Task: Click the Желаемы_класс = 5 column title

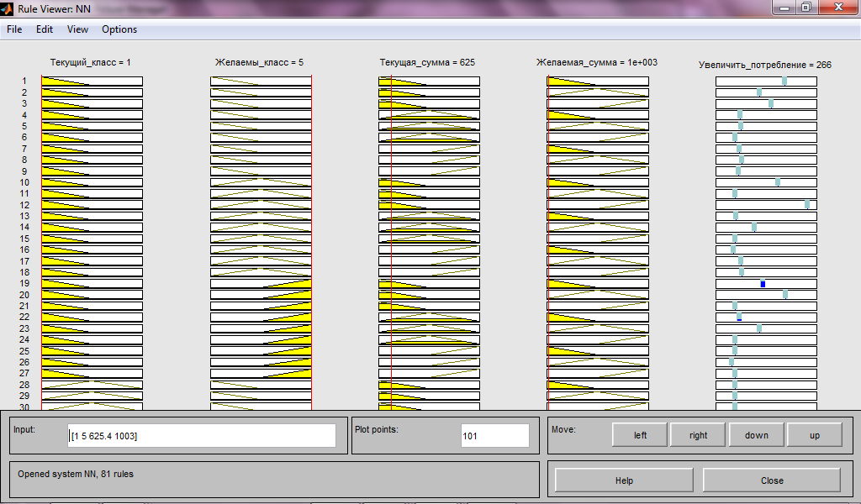Action: tap(259, 62)
